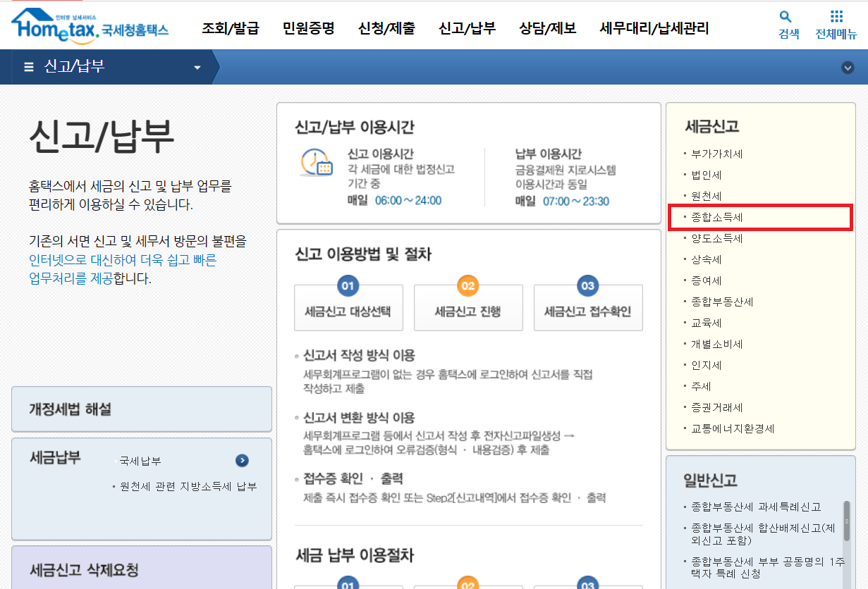The width and height of the screenshot is (868, 589).
Task: Expand the 신고/납부 breadcrumb dropdown arrow
Action: 197,68
